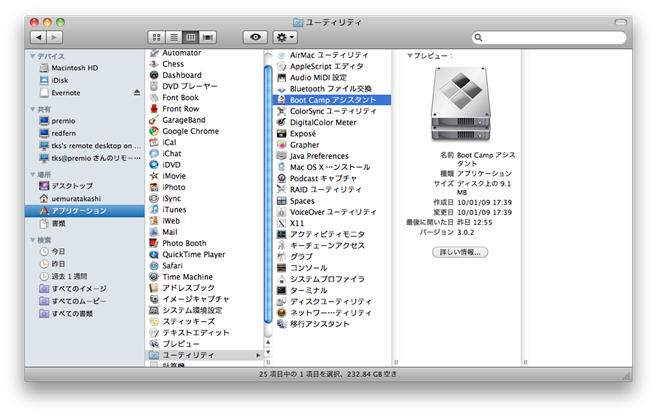The height and width of the screenshot is (416, 657).
Task: Select the QuickTime Player icon
Action: pos(154,254)
